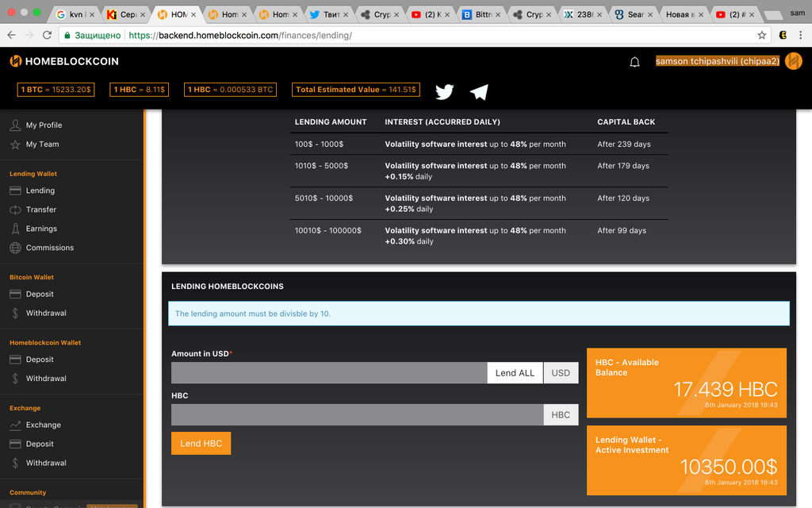812x508 pixels.
Task: Open the Transfer page
Action: 41,210
